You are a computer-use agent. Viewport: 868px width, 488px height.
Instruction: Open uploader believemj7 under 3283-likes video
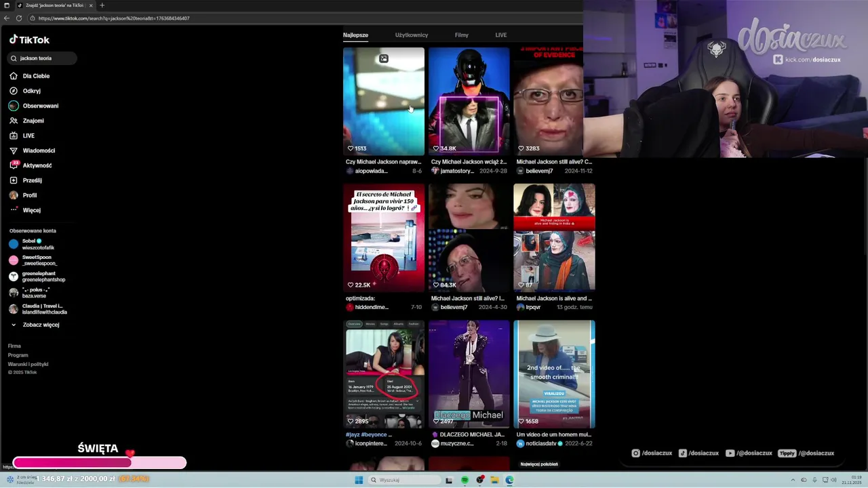(x=534, y=171)
